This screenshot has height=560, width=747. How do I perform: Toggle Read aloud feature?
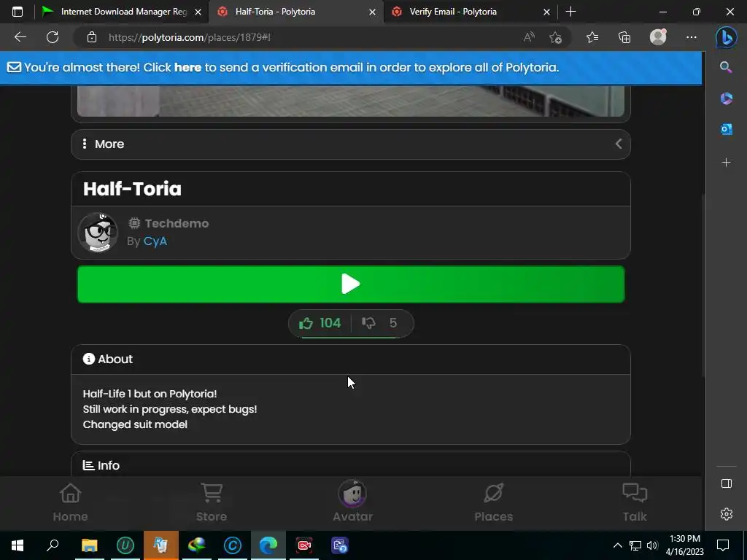[529, 37]
